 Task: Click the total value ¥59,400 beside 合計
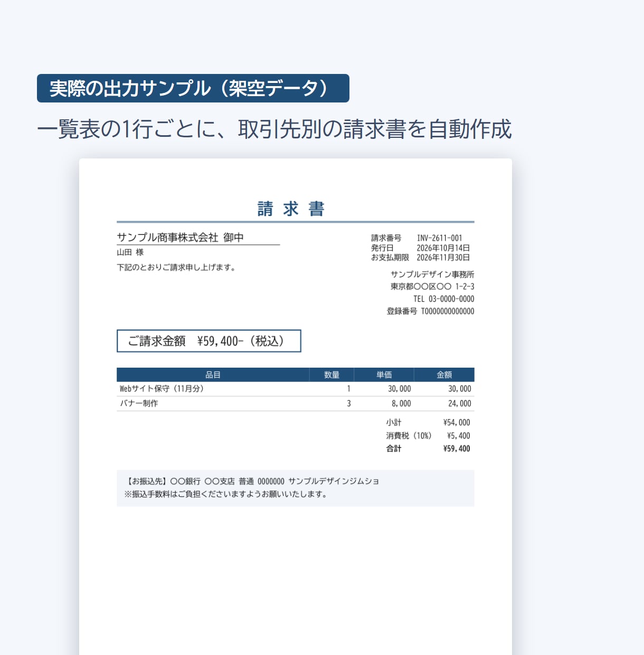(457, 448)
